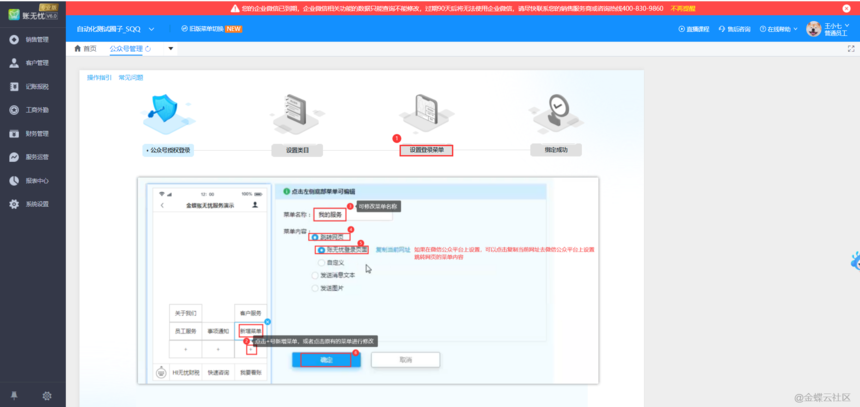Click the settings gear at sidebar bottom
Viewport: 860px width, 407px height.
click(x=48, y=395)
